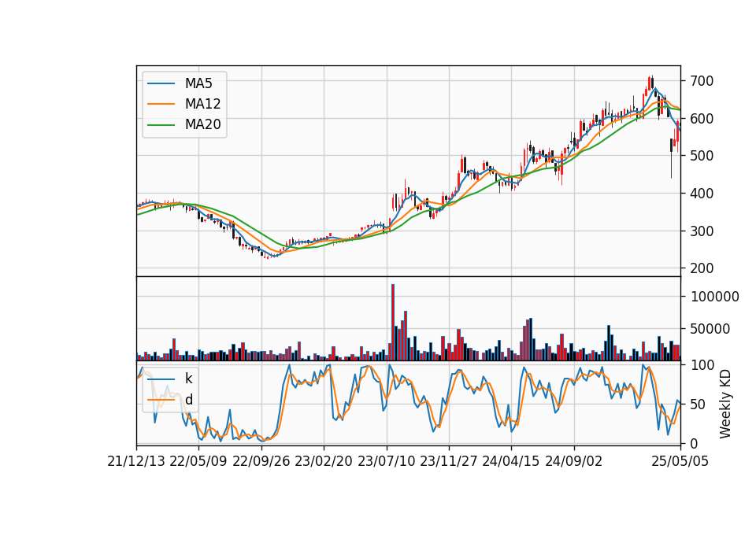Click the 400 price axis tick label

[702, 194]
